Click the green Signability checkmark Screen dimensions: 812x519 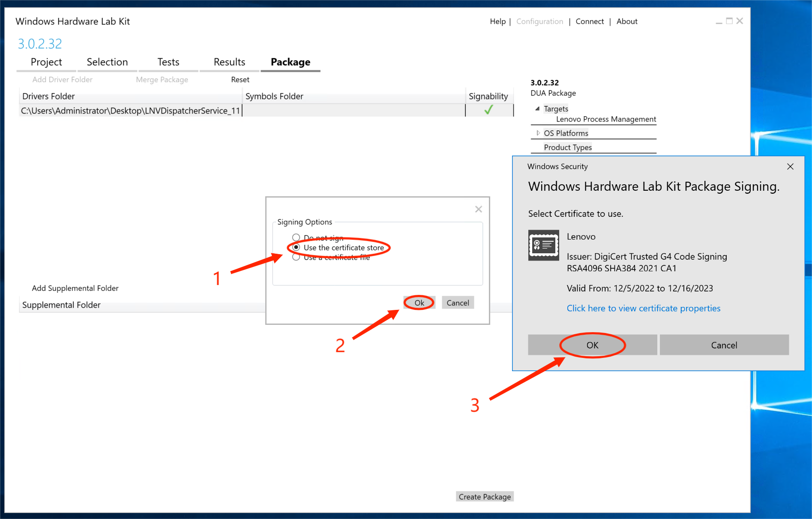pos(488,110)
